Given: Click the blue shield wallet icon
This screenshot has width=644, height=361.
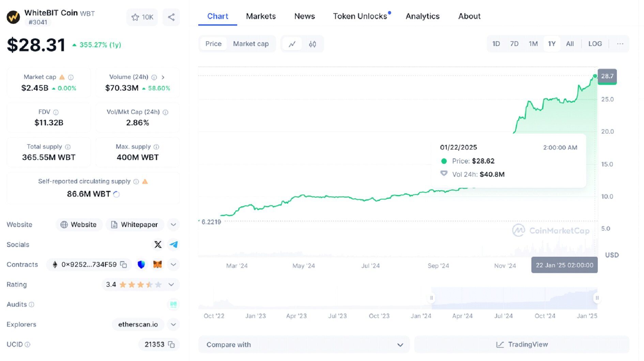Looking at the screenshot, I should [x=141, y=265].
